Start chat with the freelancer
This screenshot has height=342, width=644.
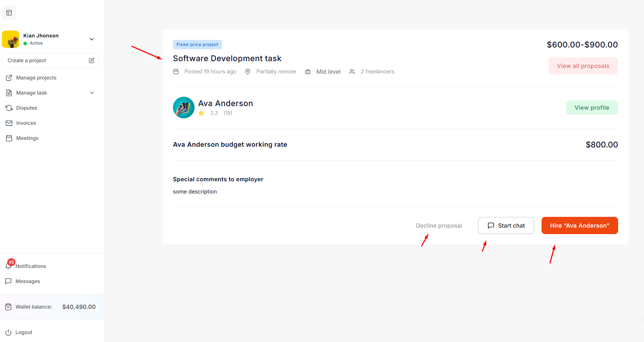[x=506, y=225]
